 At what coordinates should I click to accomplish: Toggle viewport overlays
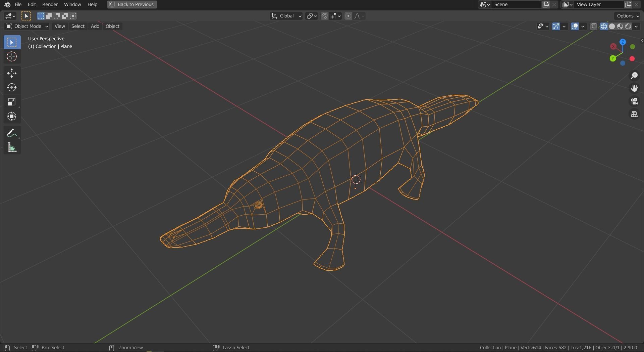click(575, 26)
